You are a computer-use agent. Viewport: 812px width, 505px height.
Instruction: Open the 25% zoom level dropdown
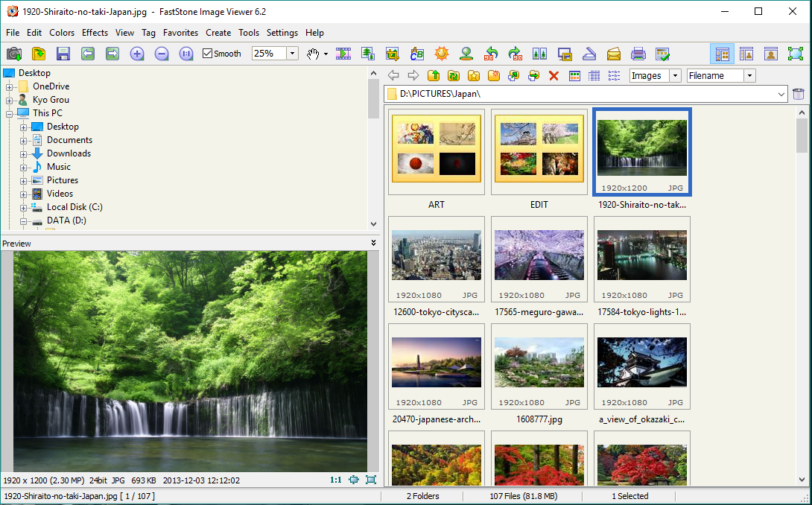pos(293,54)
